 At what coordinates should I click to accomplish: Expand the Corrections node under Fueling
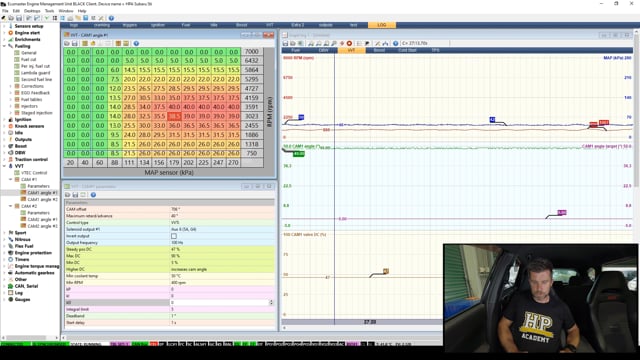point(11,86)
